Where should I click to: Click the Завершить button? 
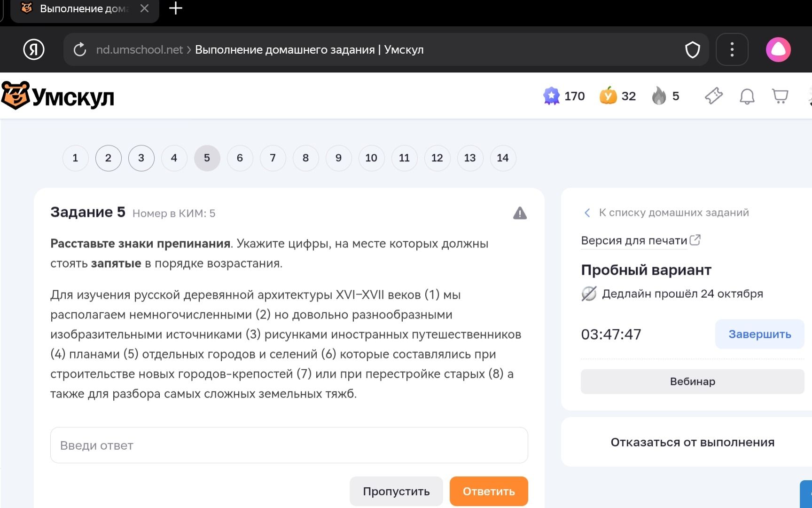(759, 334)
